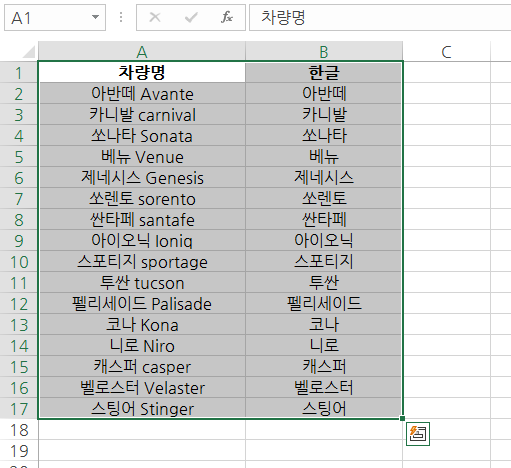Click the Name Box showing A1
The height and width of the screenshot is (468, 511).
(x=55, y=18)
